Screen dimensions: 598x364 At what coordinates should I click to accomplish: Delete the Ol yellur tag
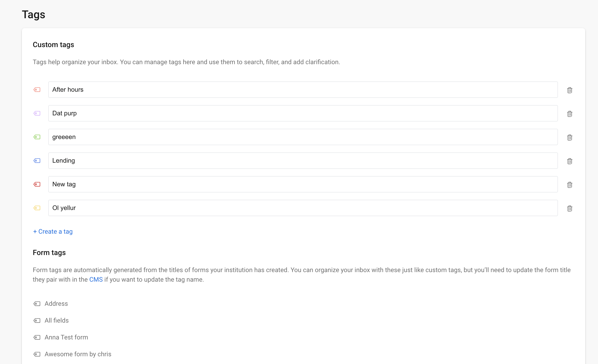point(569,208)
